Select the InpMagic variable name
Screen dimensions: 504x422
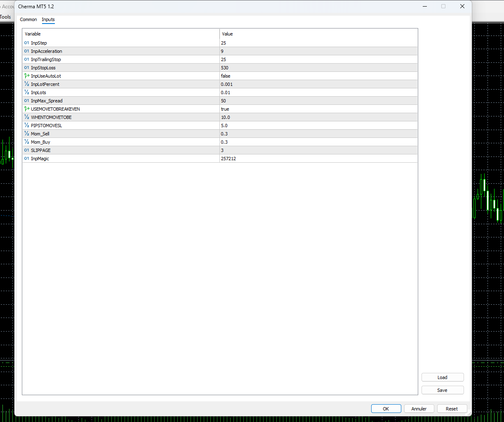(x=40, y=159)
